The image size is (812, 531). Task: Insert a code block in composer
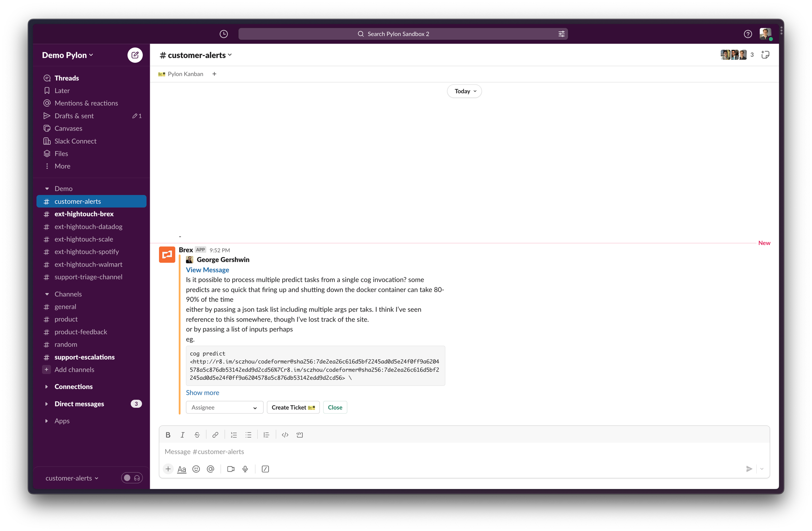coord(300,435)
